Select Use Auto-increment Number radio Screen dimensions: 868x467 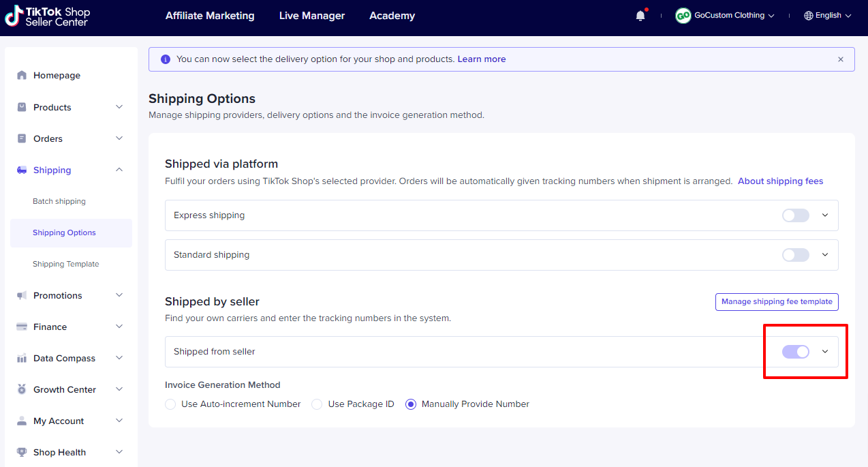(x=170, y=404)
